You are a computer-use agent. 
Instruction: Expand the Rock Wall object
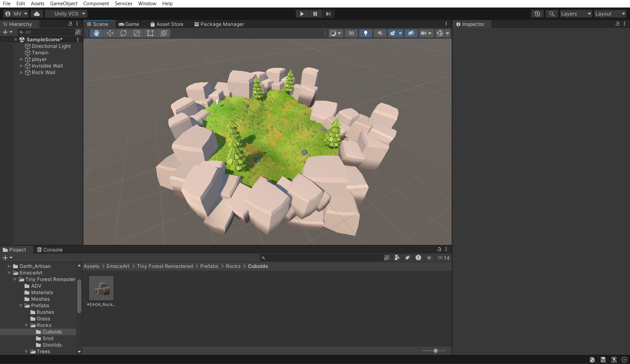(21, 72)
